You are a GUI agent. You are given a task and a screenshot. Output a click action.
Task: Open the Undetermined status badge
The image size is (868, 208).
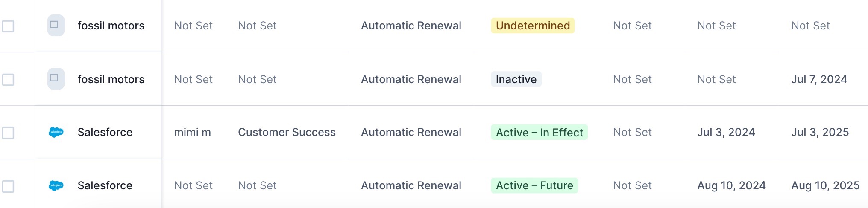533,26
